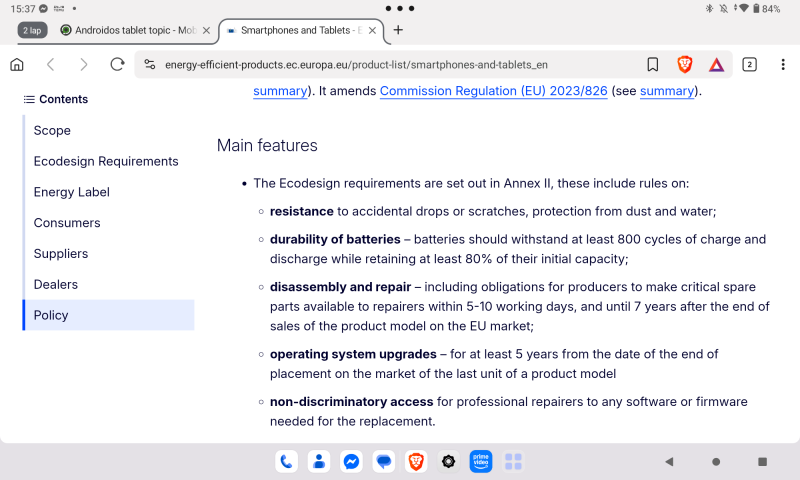Click the bold 'resistance' text

coord(302,211)
